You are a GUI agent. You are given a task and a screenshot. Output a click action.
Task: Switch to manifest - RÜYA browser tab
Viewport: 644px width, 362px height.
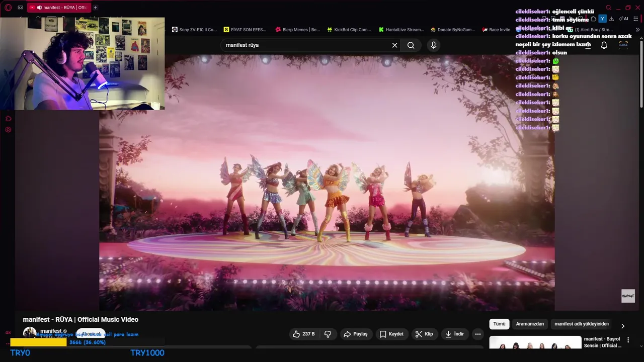[x=59, y=8]
